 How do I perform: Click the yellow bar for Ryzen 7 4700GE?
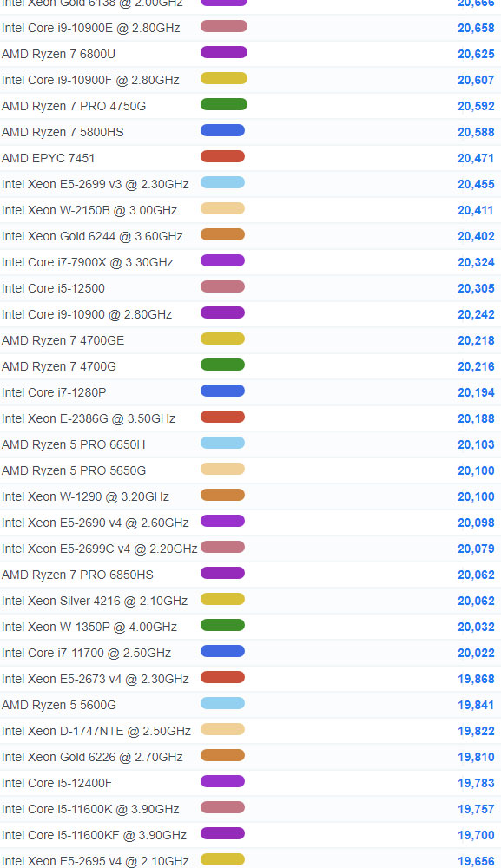222,339
